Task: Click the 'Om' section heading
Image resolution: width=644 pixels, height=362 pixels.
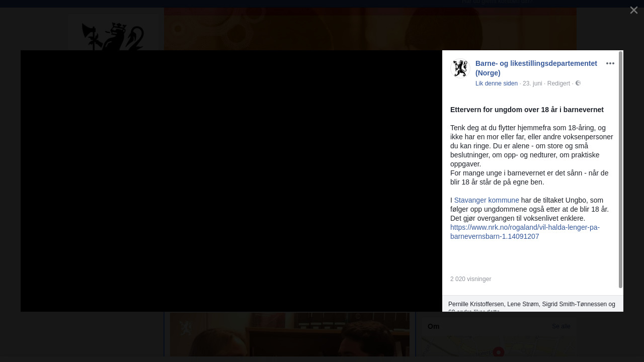Action: tap(433, 327)
